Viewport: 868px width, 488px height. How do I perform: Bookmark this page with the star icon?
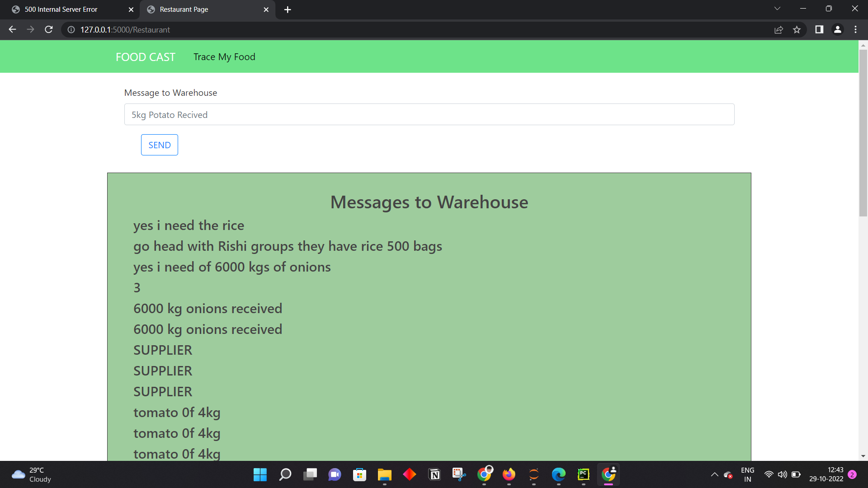point(797,29)
